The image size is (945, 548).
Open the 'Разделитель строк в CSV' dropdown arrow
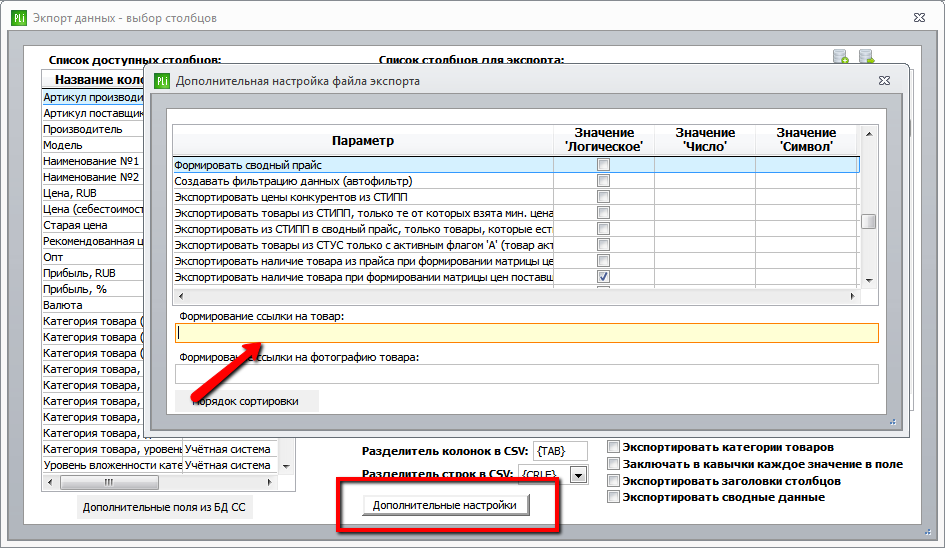[x=579, y=475]
